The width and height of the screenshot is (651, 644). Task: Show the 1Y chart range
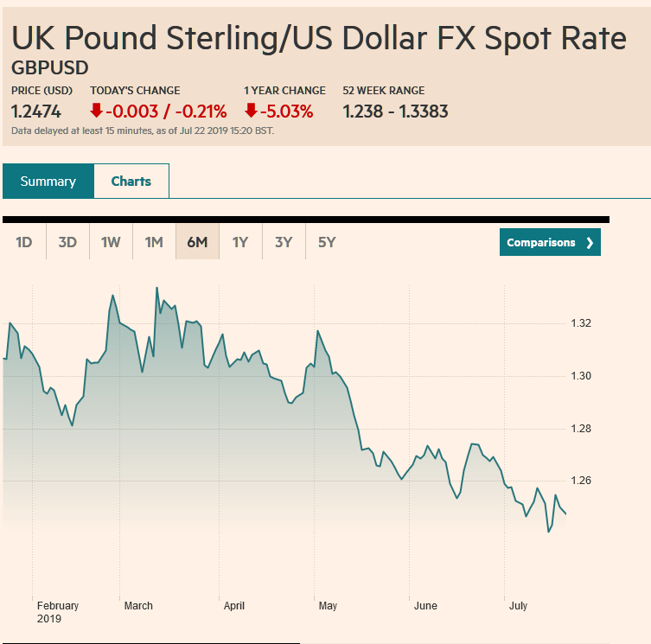pos(240,243)
